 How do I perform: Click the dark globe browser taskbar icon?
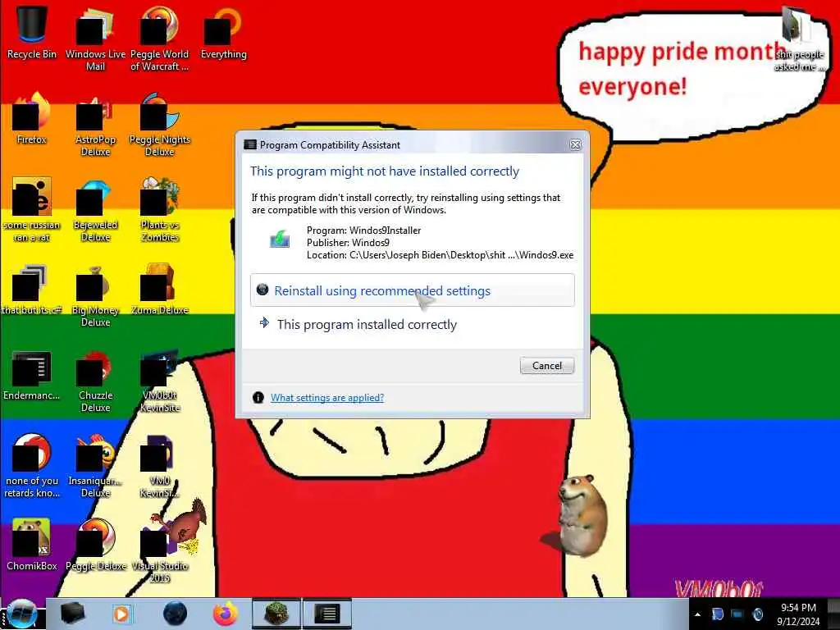pos(176,614)
